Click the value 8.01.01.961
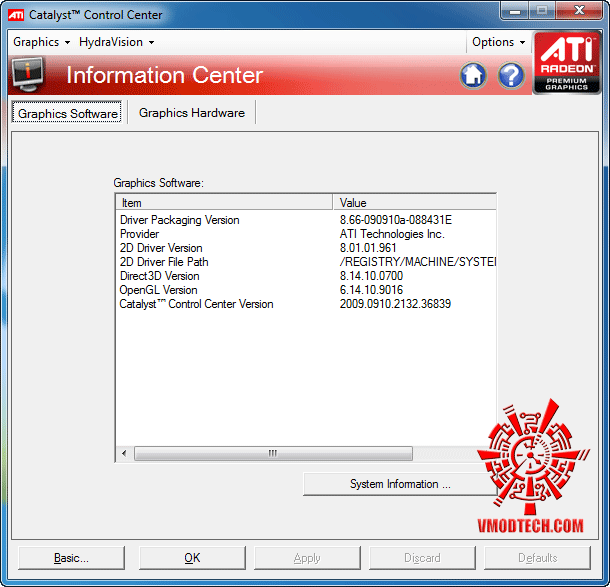The image size is (610, 587). coord(368,248)
